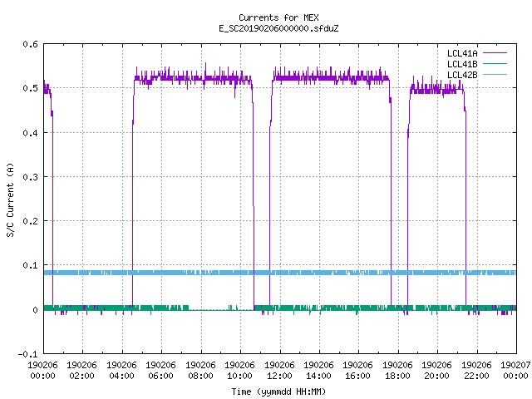This screenshot has height=399, width=532.
Task: Click the y-axis tick value 0.5
Action: point(31,88)
